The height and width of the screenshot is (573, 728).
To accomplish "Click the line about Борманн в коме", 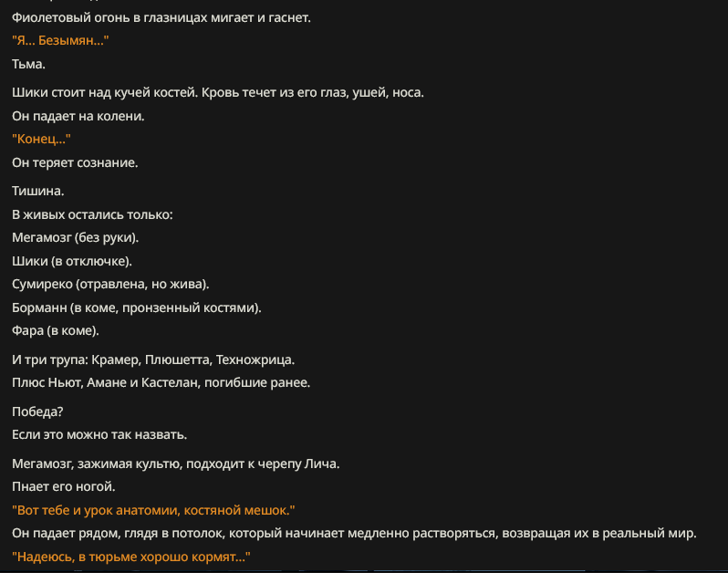I will tap(137, 307).
